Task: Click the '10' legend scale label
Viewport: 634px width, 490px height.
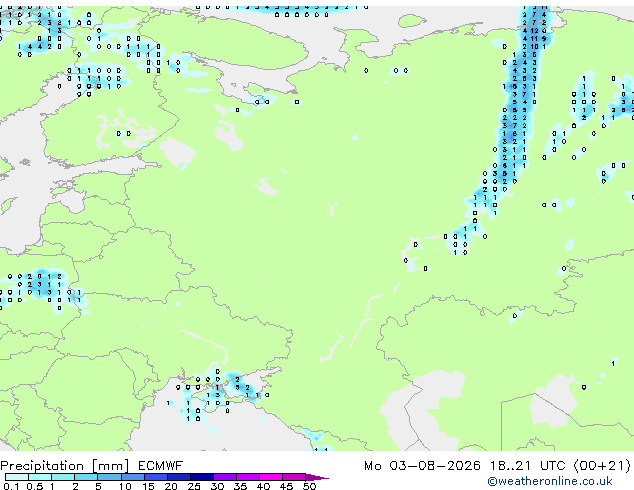Action: coord(125,486)
